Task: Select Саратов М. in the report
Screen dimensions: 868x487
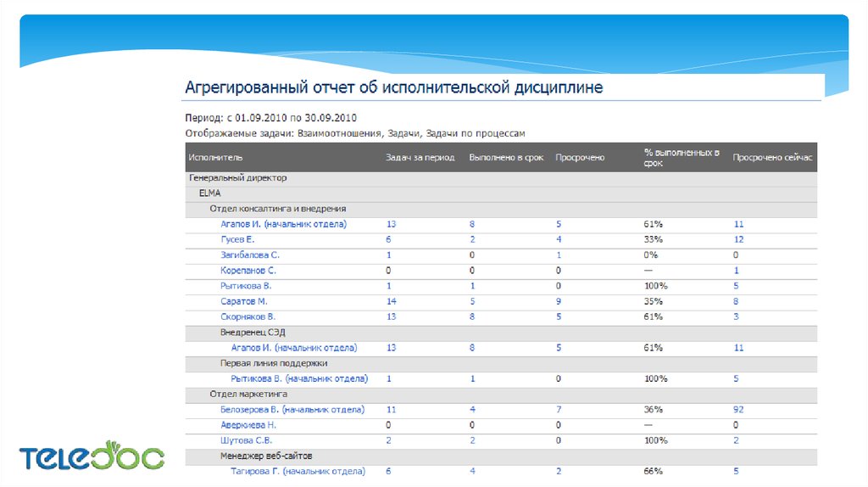Action: [243, 301]
